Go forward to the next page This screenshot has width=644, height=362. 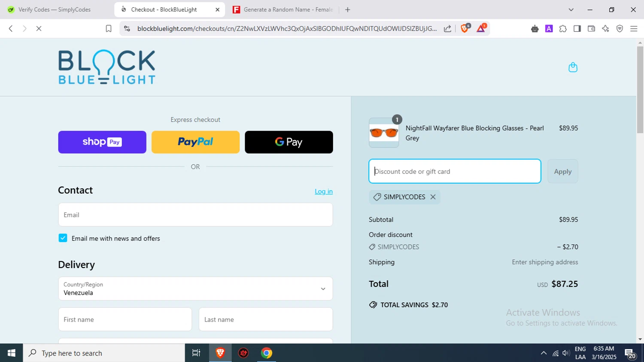24,28
